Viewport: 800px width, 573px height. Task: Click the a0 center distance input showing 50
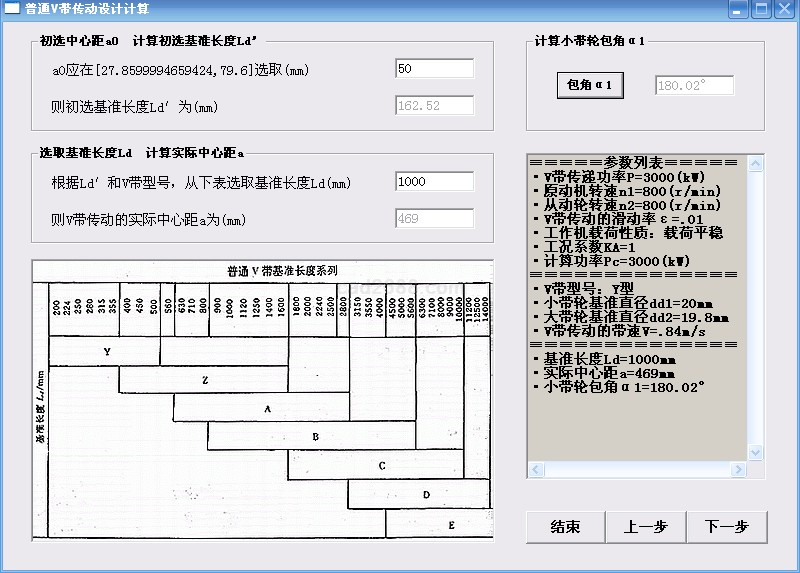click(434, 69)
